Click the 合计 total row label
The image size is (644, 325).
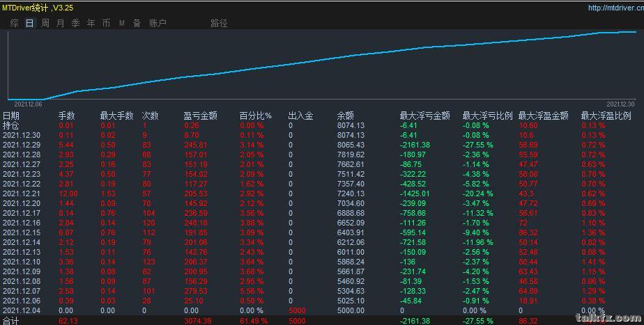pyautogui.click(x=11, y=321)
